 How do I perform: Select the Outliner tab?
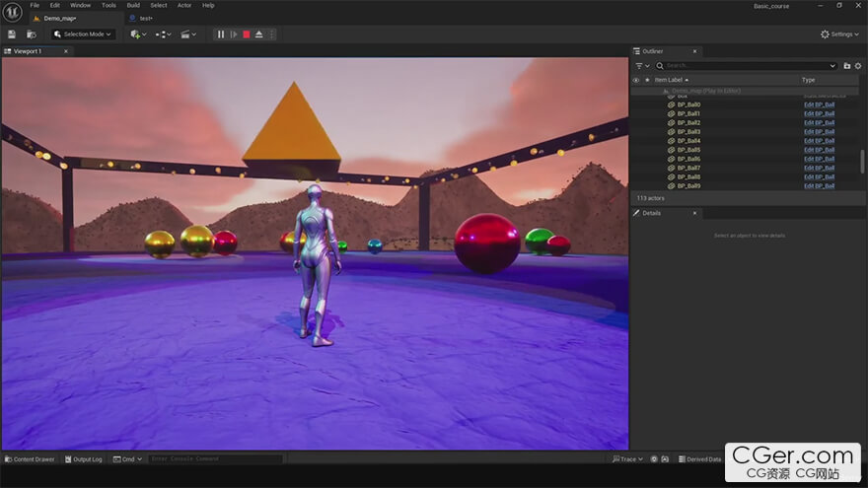click(653, 51)
